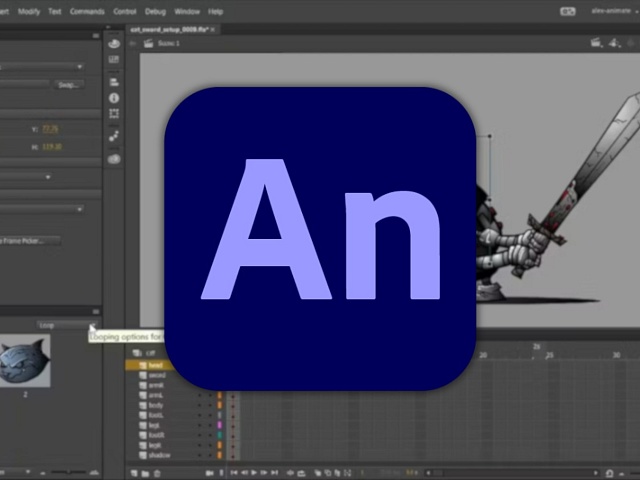The image size is (640, 480).
Task: Click the Play button in timeline controls
Action: [255, 472]
